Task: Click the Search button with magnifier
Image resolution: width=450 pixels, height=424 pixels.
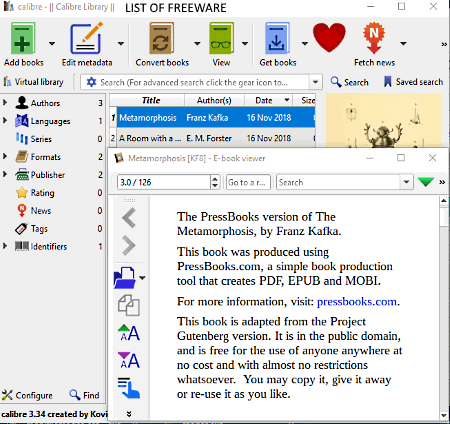Action: 350,82
